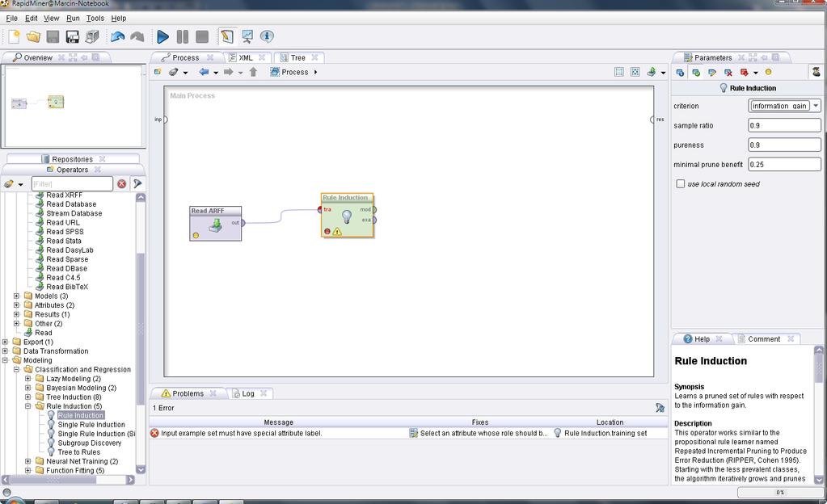Open the File menu

[11, 18]
